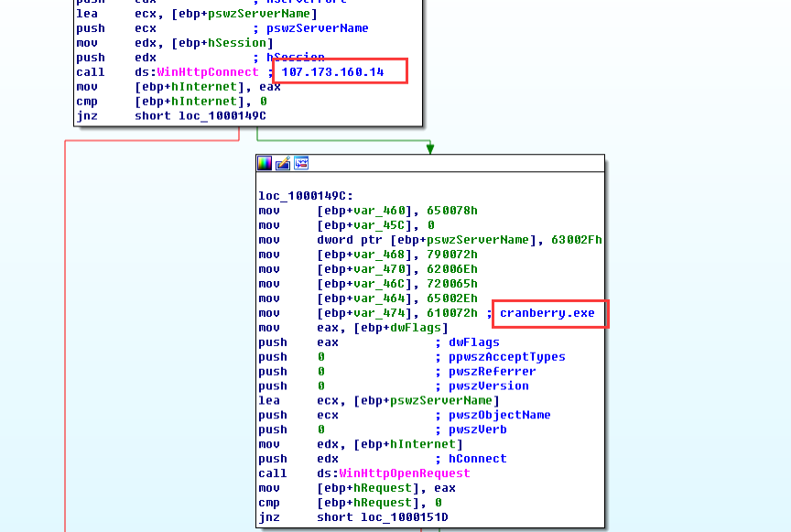
Task: Click the '; hConnect' comment
Action: (471, 459)
